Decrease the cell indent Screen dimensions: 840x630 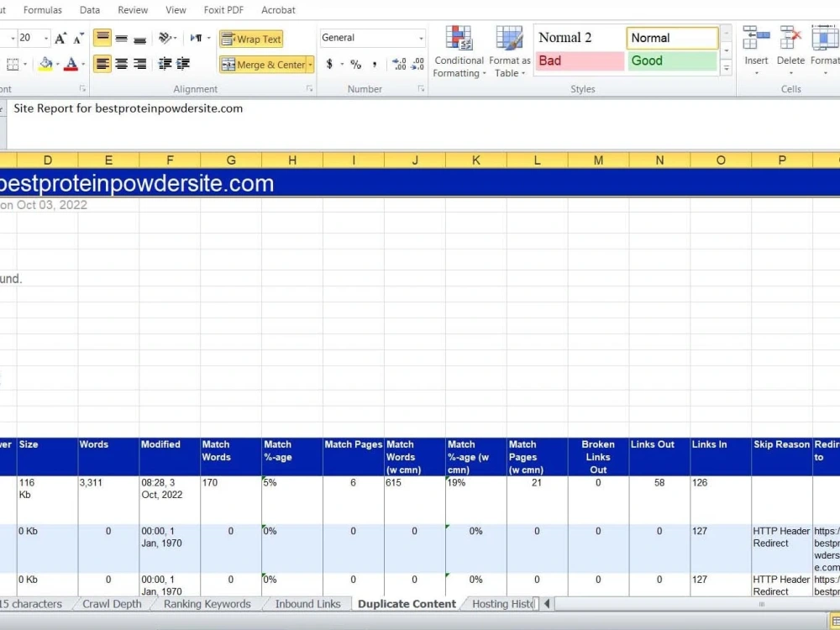click(x=165, y=64)
